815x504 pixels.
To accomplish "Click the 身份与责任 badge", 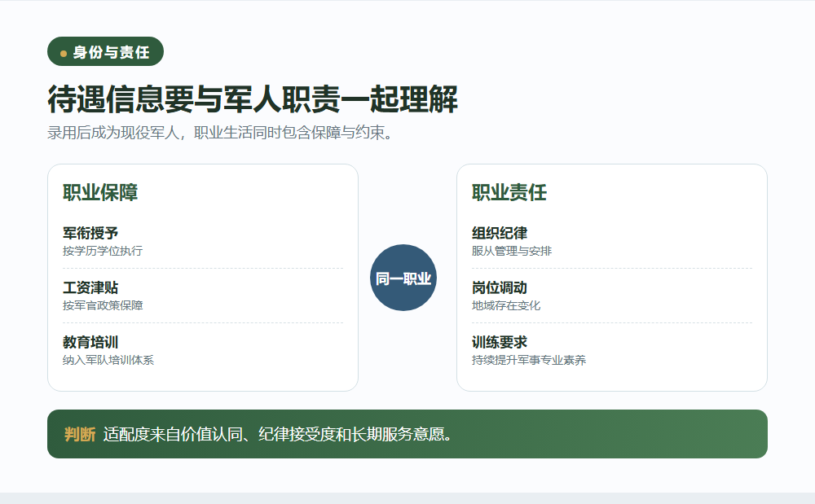I will [x=105, y=51].
